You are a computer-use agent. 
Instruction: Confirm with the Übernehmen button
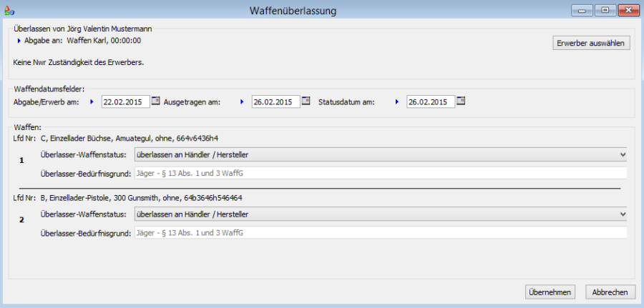550,292
